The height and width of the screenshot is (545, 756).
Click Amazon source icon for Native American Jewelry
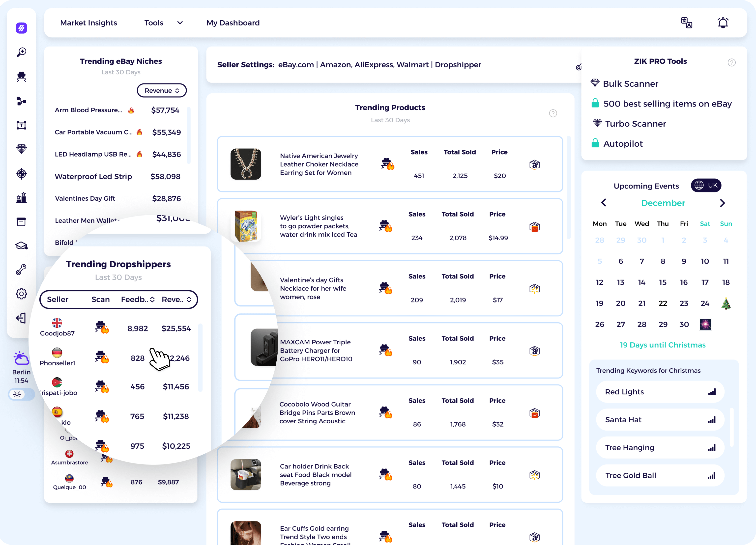click(x=534, y=164)
